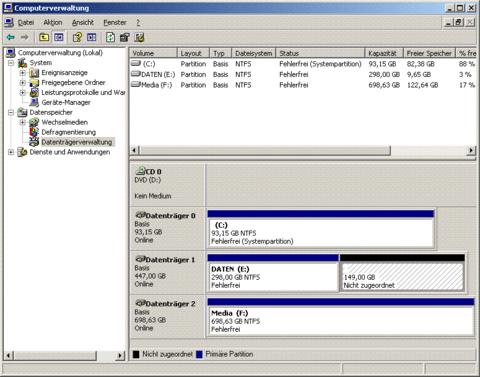
Task: Click the tree pane scroll left arrow
Action: 9,356
